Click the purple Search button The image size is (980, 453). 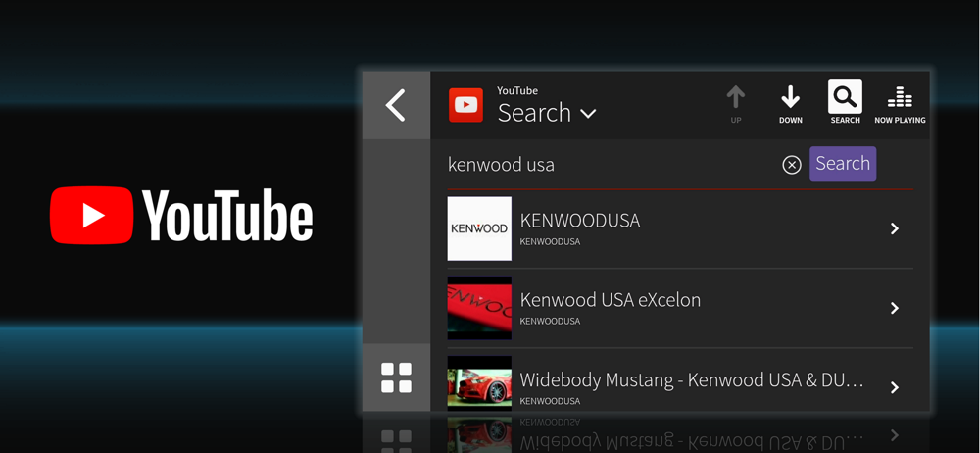pos(843,164)
